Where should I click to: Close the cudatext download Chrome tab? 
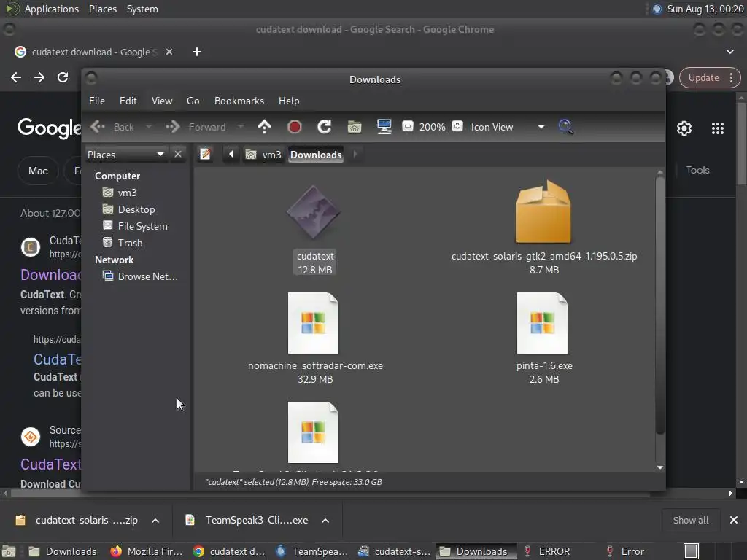click(x=169, y=52)
